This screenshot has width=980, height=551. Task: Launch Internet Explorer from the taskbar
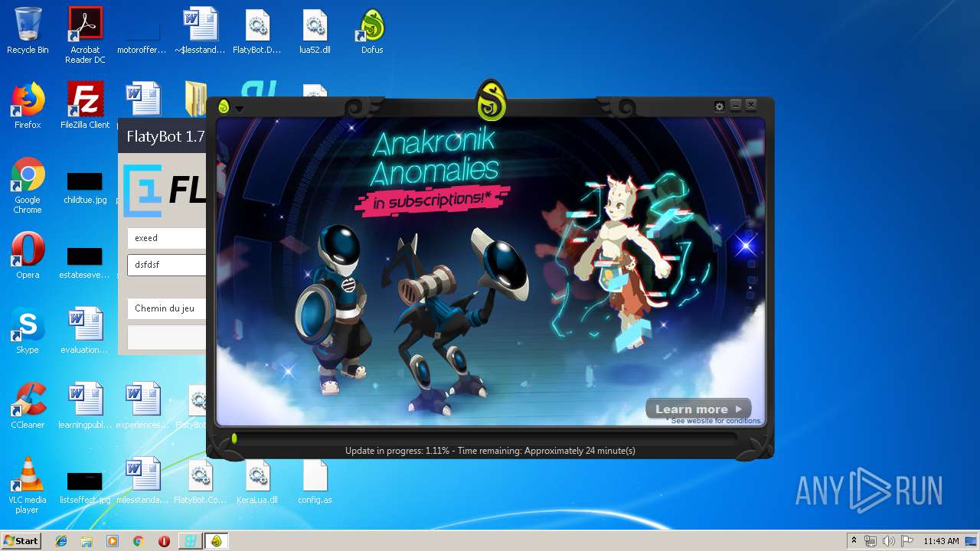click(x=61, y=541)
